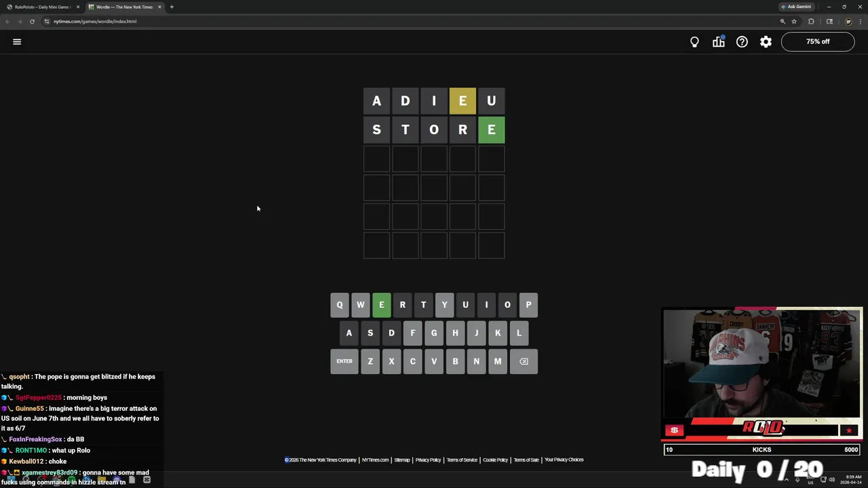Viewport: 868px width, 488px height.
Task: Tap the H key
Action: click(455, 333)
